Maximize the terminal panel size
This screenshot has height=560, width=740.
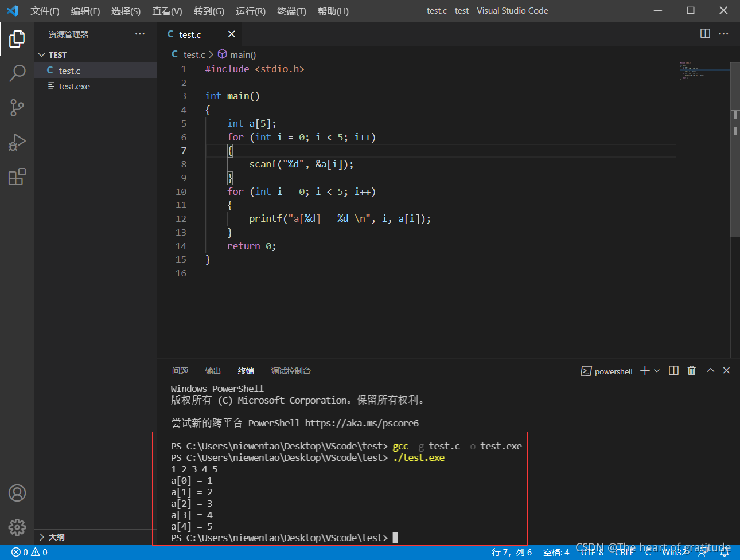click(711, 370)
